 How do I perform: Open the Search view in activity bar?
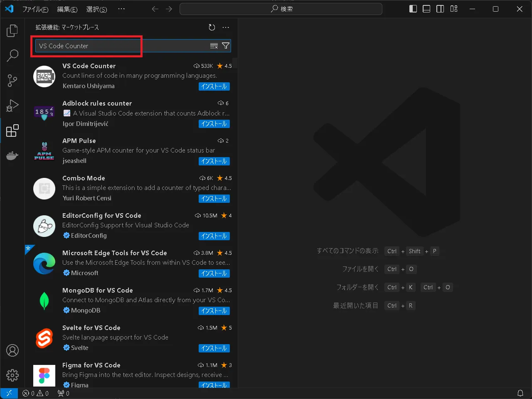click(x=12, y=55)
